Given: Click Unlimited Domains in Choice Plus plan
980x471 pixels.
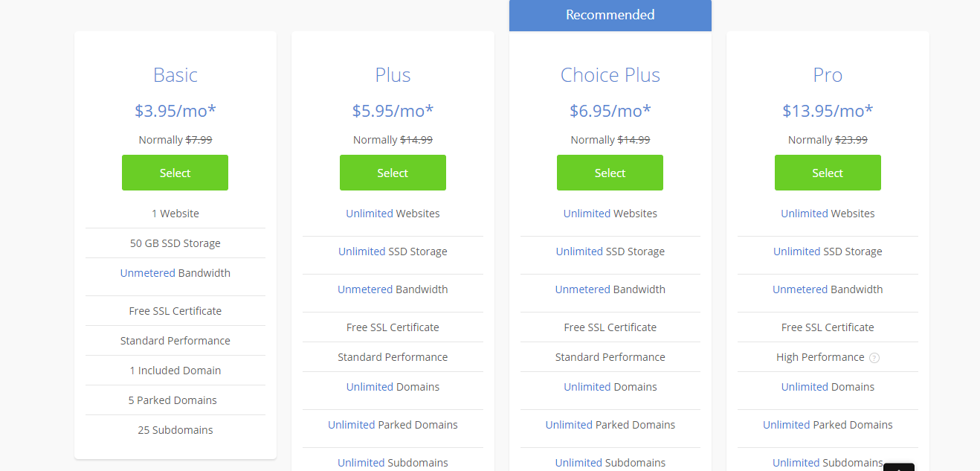Looking at the screenshot, I should [x=610, y=387].
